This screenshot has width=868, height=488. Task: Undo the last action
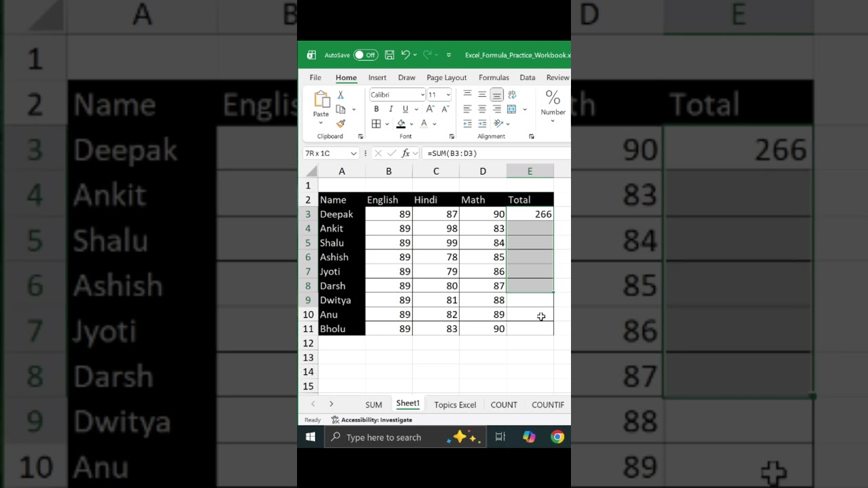point(405,55)
